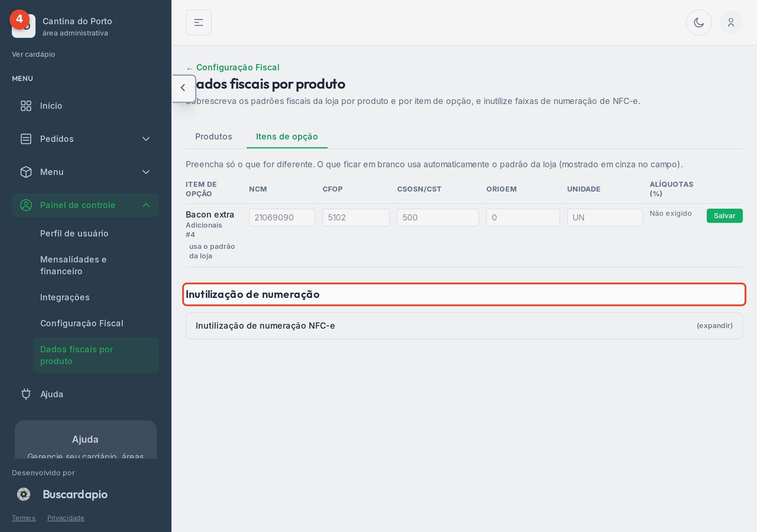This screenshot has width=757, height=532.
Task: Collapse sidebar with the back chevron button
Action: [183, 88]
